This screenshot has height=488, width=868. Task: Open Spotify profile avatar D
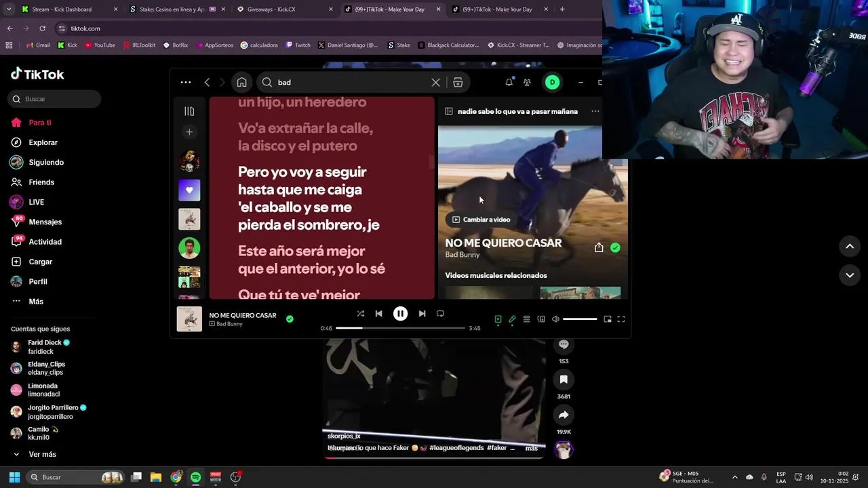[552, 83]
